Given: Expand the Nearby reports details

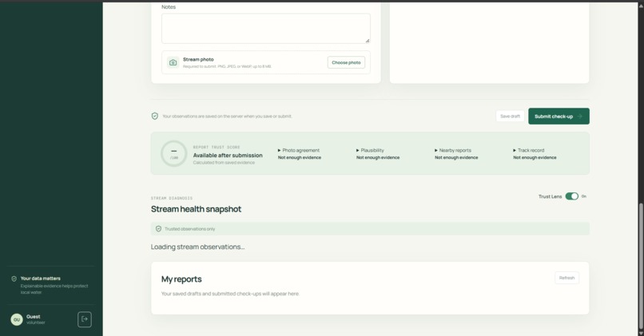Looking at the screenshot, I should tap(453, 151).
